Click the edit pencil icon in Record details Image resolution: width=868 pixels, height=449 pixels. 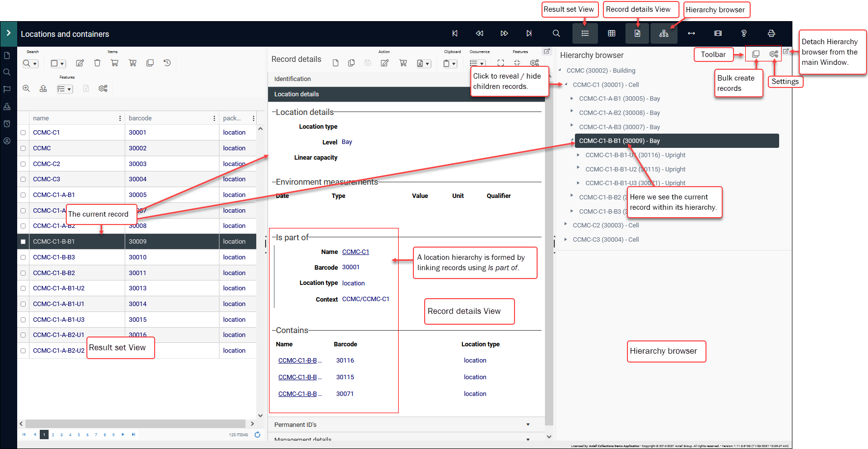(x=384, y=63)
